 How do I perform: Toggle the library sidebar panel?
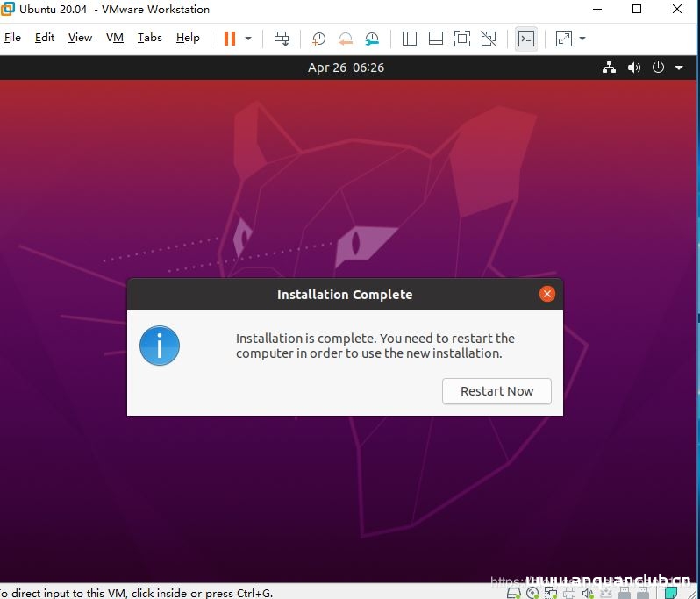tap(410, 39)
